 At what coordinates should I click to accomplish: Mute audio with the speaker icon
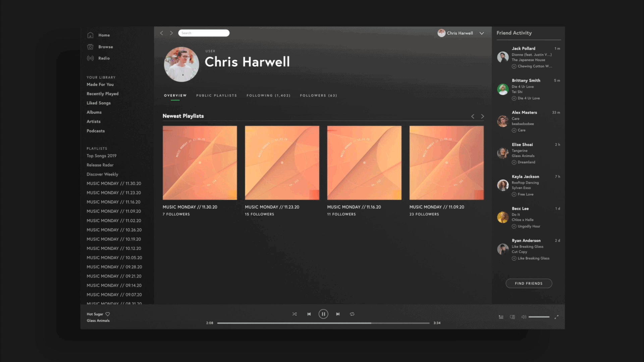pos(524,317)
